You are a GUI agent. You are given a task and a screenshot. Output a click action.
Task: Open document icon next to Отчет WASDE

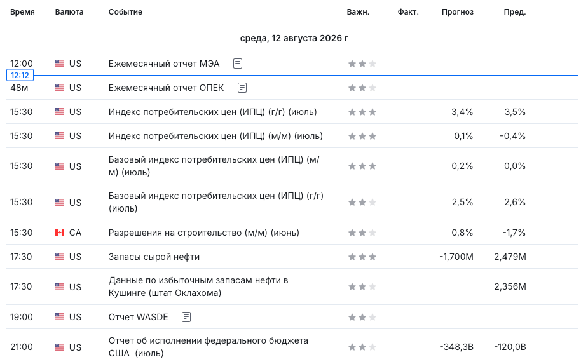pos(186,317)
